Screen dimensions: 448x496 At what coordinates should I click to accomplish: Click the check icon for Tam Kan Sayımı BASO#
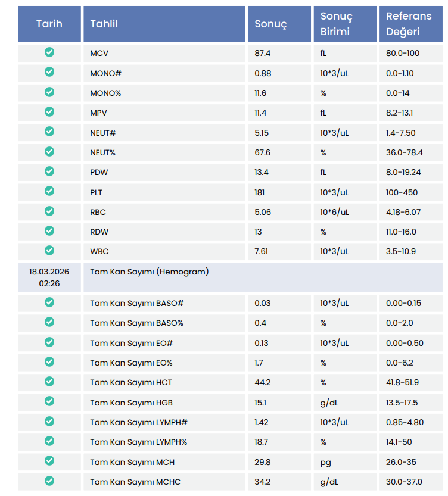(x=49, y=302)
